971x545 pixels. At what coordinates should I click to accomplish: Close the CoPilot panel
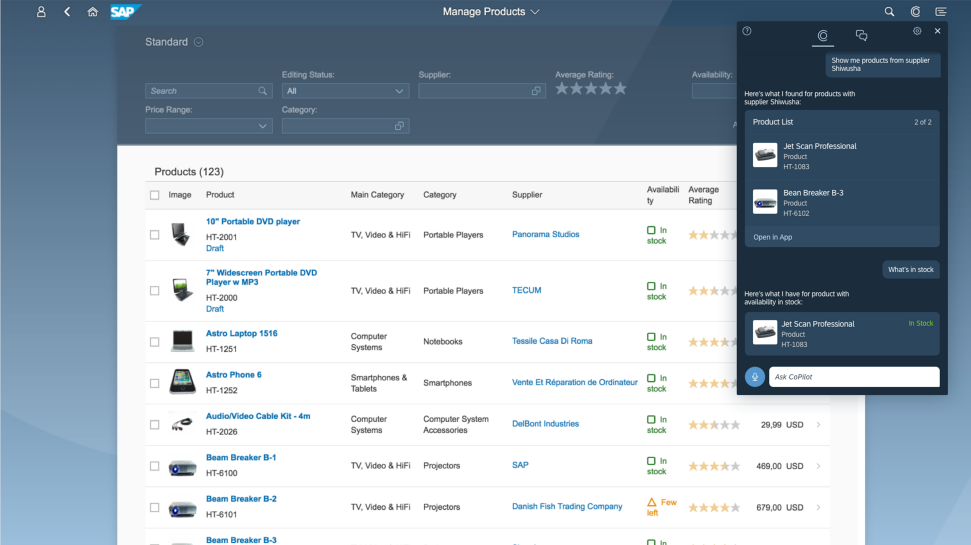coord(938,31)
